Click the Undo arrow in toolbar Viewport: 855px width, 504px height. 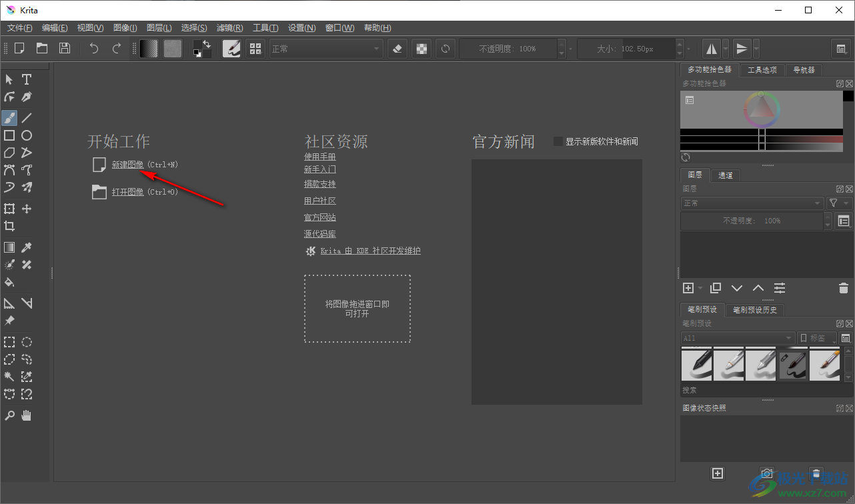pyautogui.click(x=94, y=48)
